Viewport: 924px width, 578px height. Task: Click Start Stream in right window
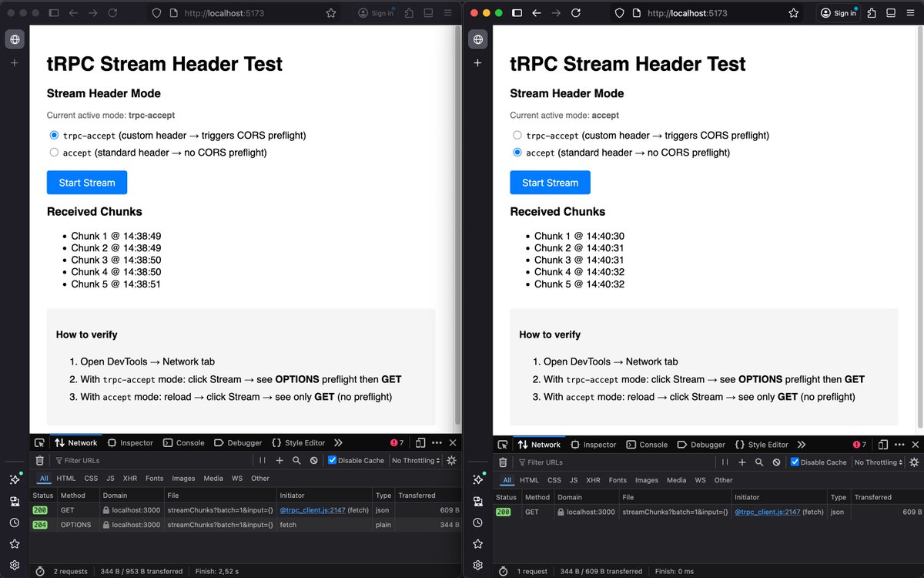click(x=550, y=183)
